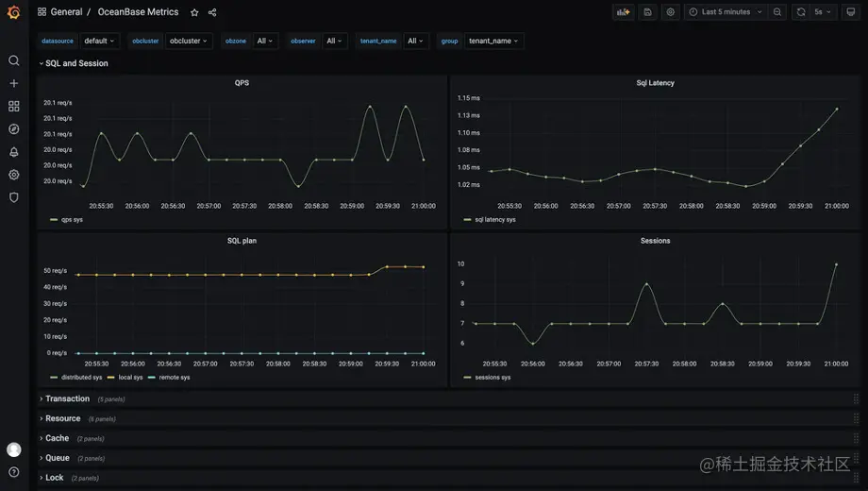This screenshot has width=868, height=491.
Task: Expand the Queue row
Action: (55, 458)
